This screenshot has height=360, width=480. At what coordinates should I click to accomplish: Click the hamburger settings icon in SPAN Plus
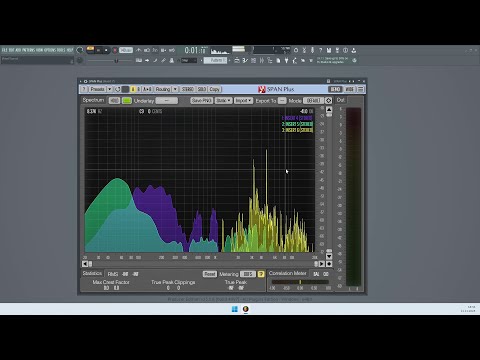click(360, 89)
